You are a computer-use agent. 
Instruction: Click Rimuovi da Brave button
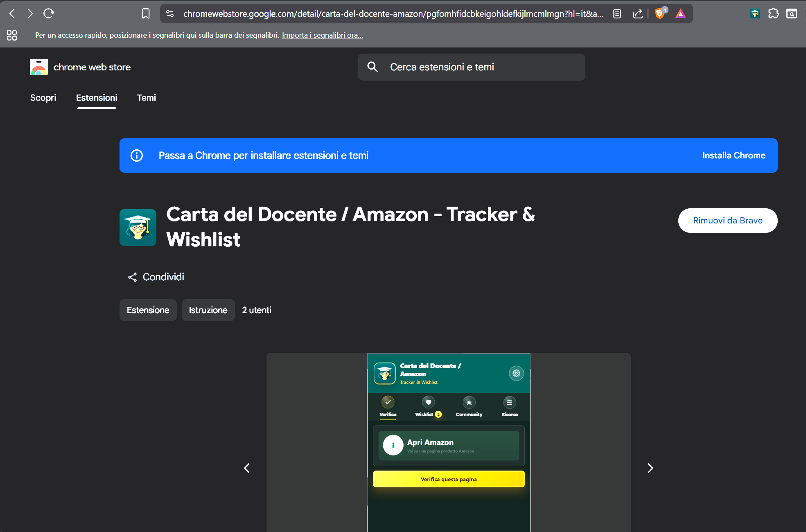(x=728, y=221)
